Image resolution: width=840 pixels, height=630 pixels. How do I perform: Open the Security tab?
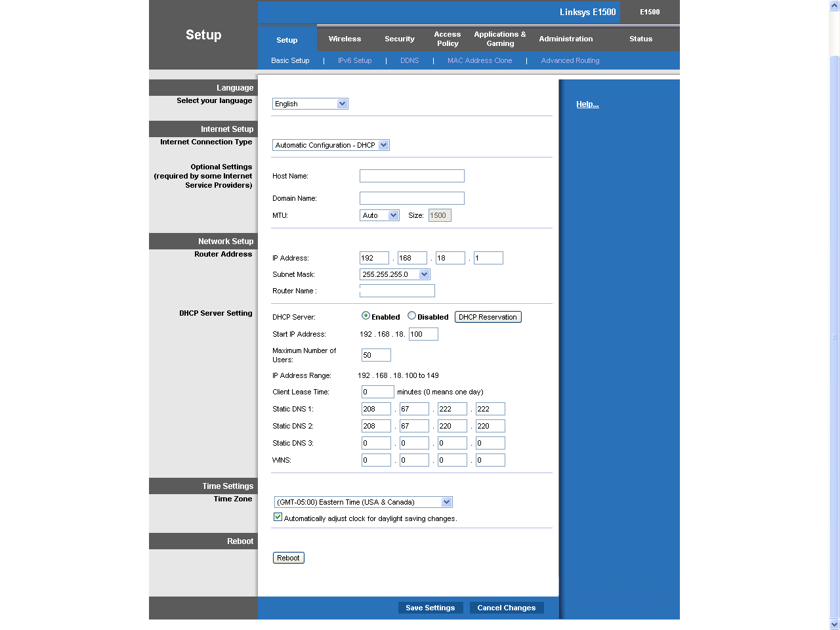[x=399, y=39]
